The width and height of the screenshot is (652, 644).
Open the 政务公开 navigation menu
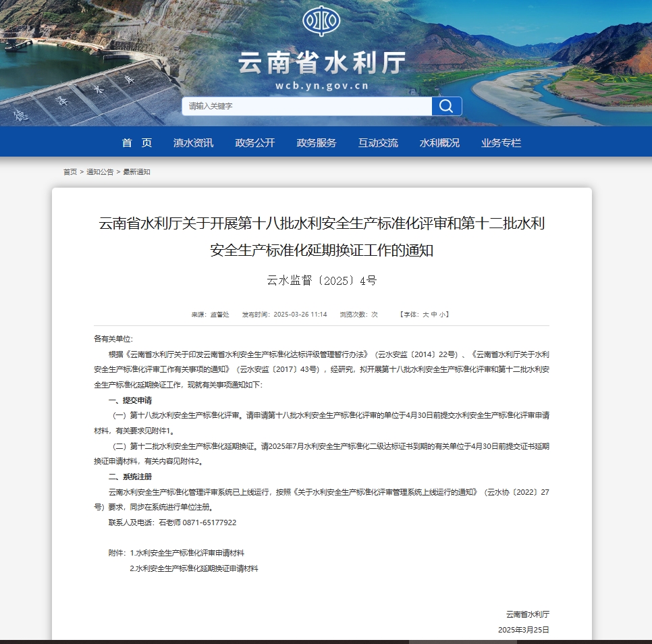click(255, 142)
